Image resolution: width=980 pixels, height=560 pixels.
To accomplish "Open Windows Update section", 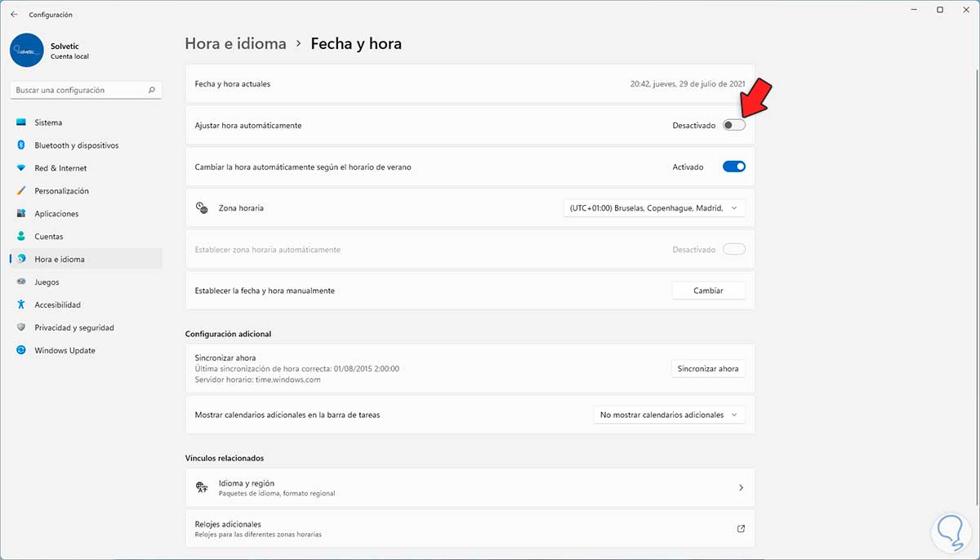I will pos(86,351).
